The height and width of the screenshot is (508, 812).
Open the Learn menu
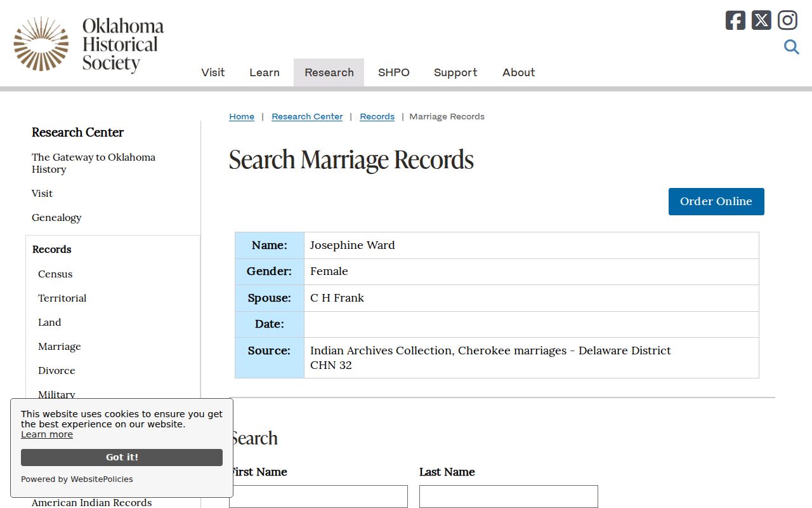[x=265, y=72]
